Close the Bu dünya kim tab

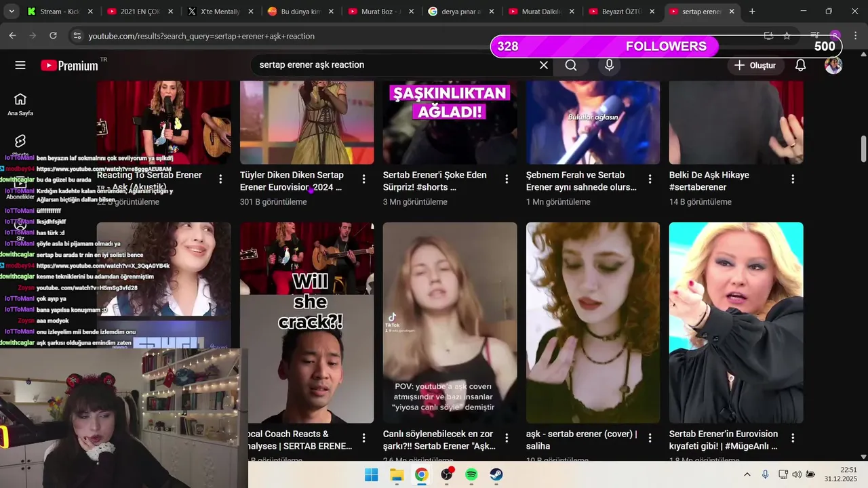point(331,12)
